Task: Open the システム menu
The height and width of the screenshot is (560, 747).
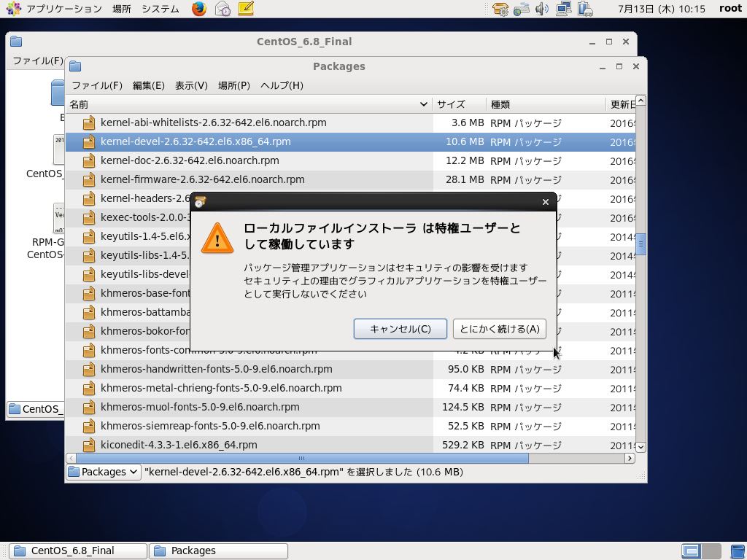Action: (160, 9)
